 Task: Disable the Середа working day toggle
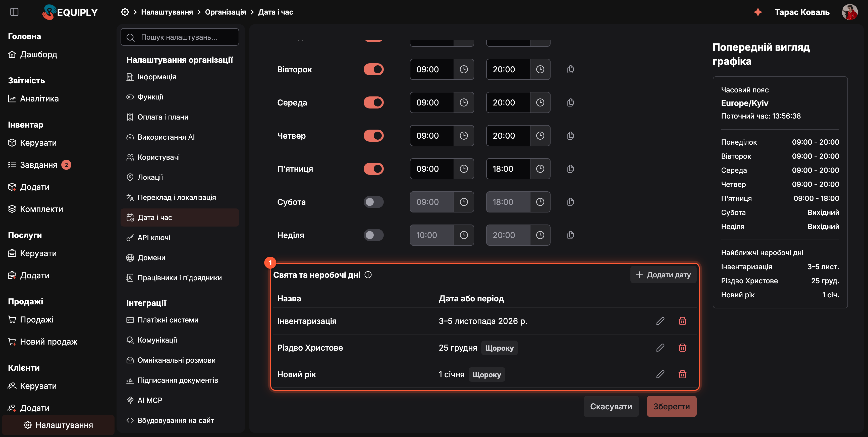[x=373, y=102]
